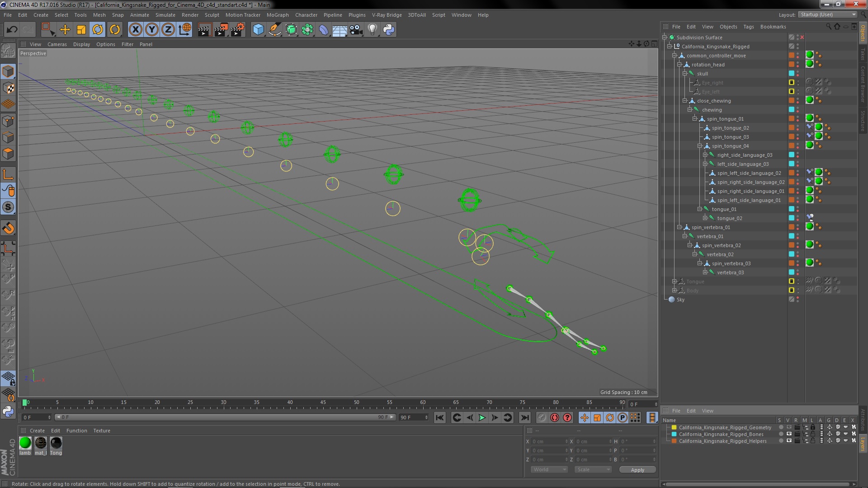Open Edit Render Settings icon

[x=237, y=30]
